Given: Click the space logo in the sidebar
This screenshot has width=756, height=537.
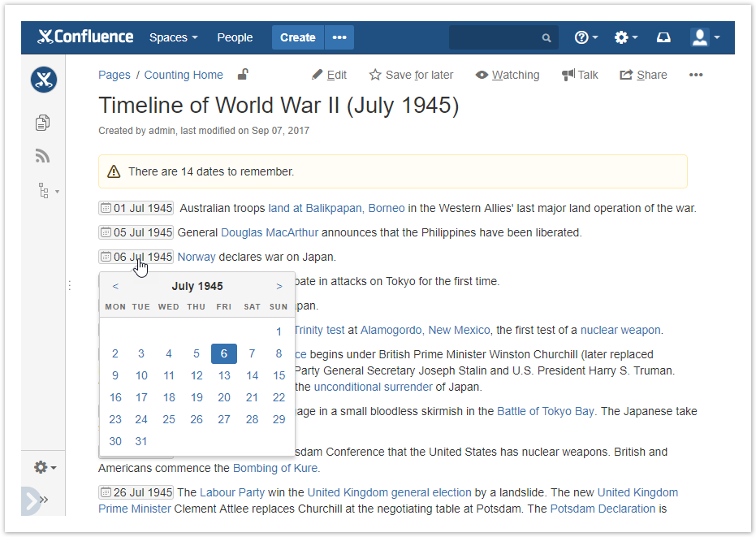Looking at the screenshot, I should 44,80.
